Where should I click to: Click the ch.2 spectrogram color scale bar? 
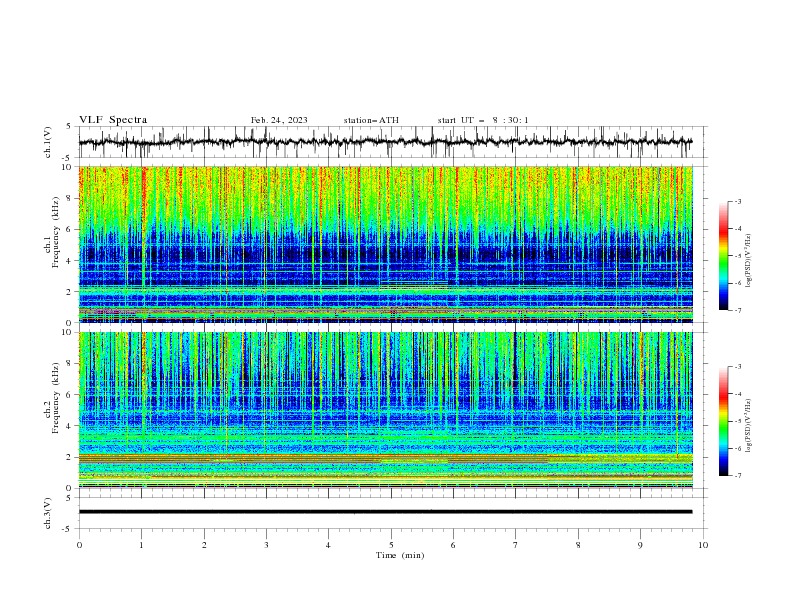click(724, 421)
